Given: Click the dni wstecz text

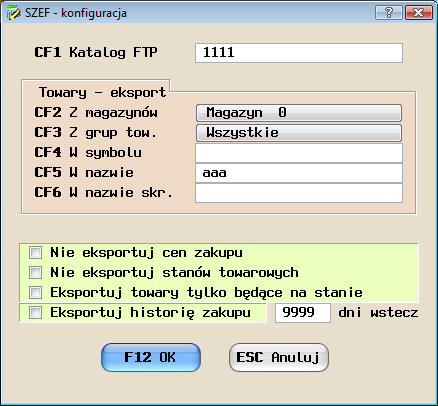Looking at the screenshot, I should 378,313.
